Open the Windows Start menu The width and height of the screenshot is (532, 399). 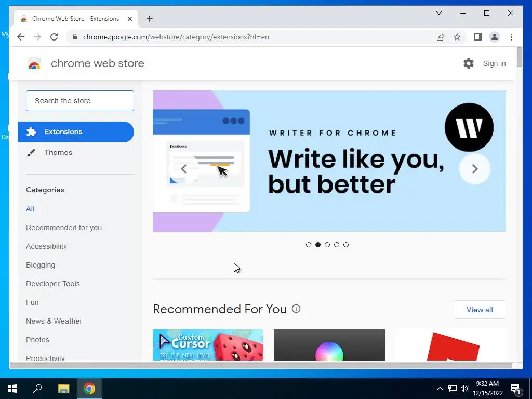click(x=12, y=389)
